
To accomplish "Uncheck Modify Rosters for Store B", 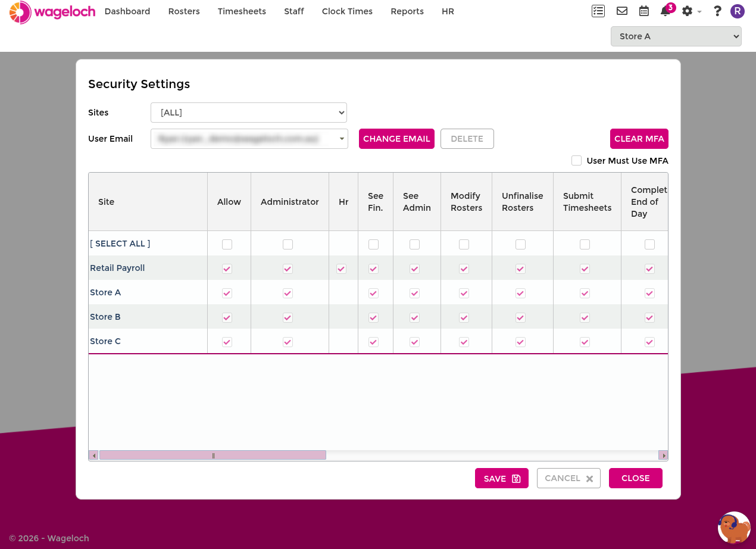I will (464, 317).
